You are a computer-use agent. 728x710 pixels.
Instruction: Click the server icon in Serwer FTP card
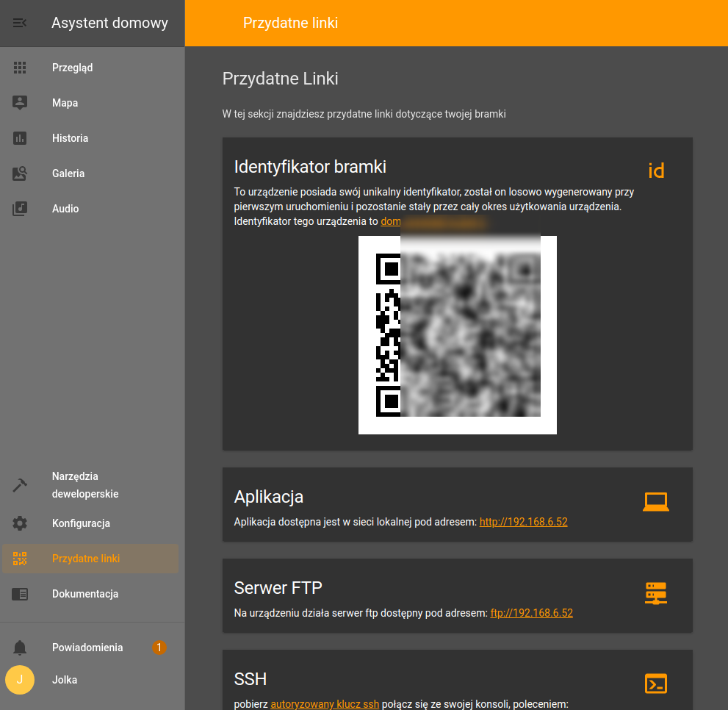coord(656,593)
